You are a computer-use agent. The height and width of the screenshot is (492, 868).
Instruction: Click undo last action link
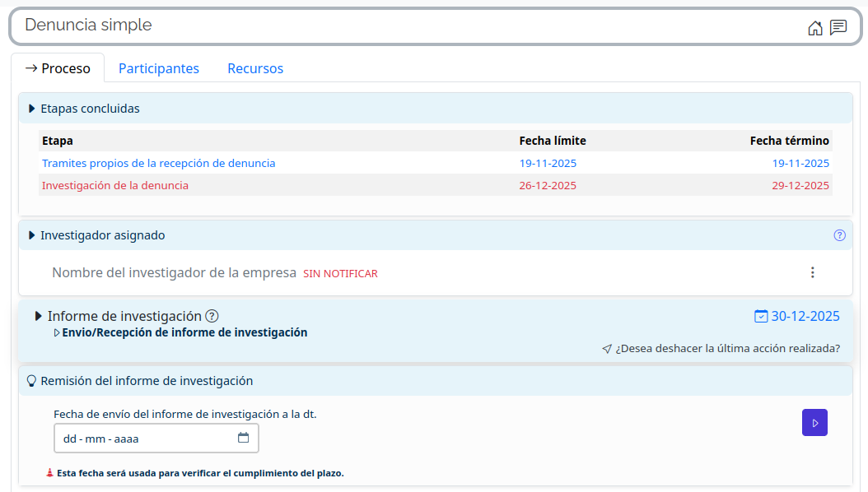727,348
